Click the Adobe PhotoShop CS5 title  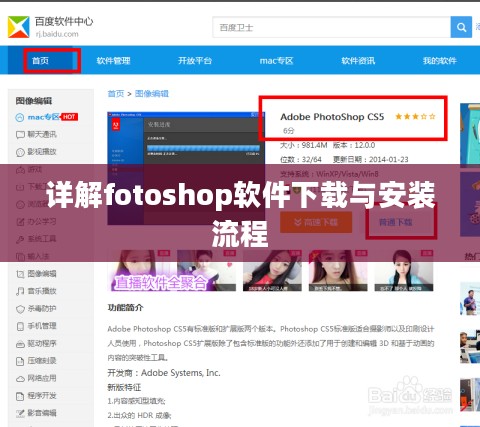(x=332, y=117)
